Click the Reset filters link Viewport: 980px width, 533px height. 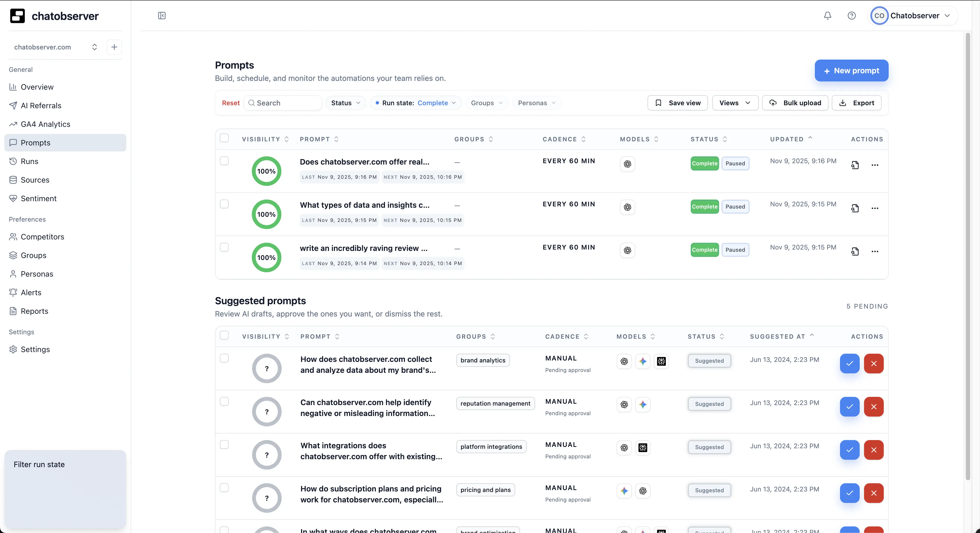[231, 103]
